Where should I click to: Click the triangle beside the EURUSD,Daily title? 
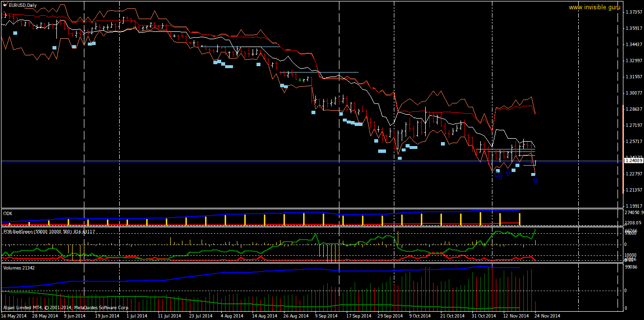coord(5,5)
